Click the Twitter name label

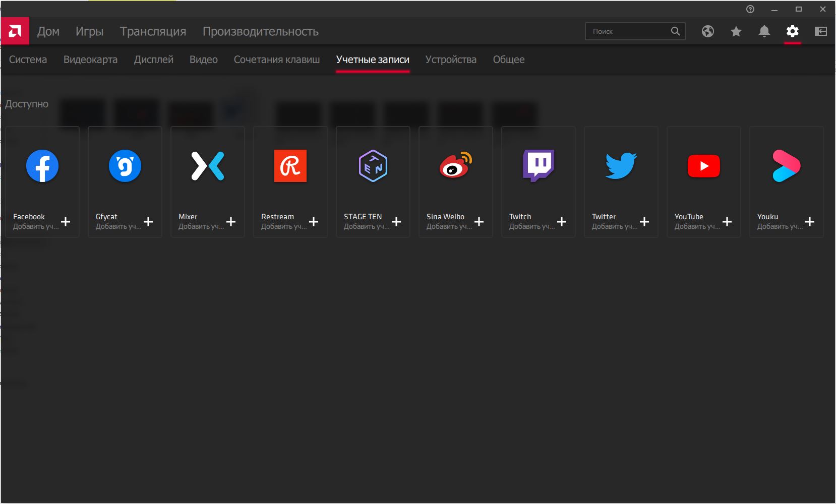pos(604,217)
